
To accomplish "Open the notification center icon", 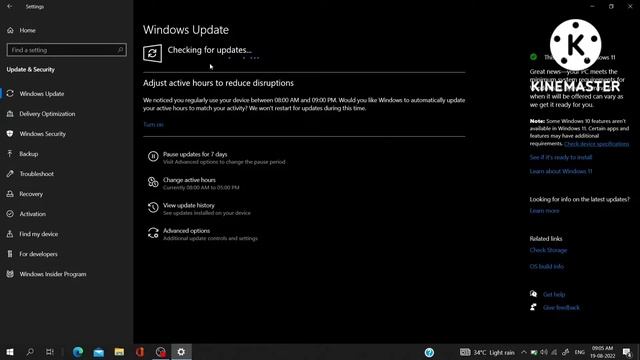I will click(x=627, y=352).
